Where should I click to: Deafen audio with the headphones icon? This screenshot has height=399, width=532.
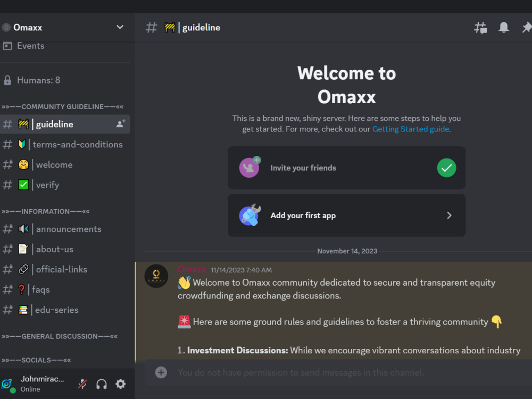click(101, 384)
